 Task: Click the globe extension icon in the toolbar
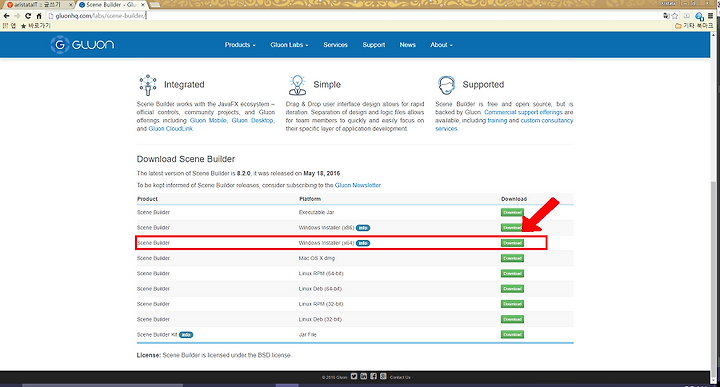pyautogui.click(x=699, y=16)
